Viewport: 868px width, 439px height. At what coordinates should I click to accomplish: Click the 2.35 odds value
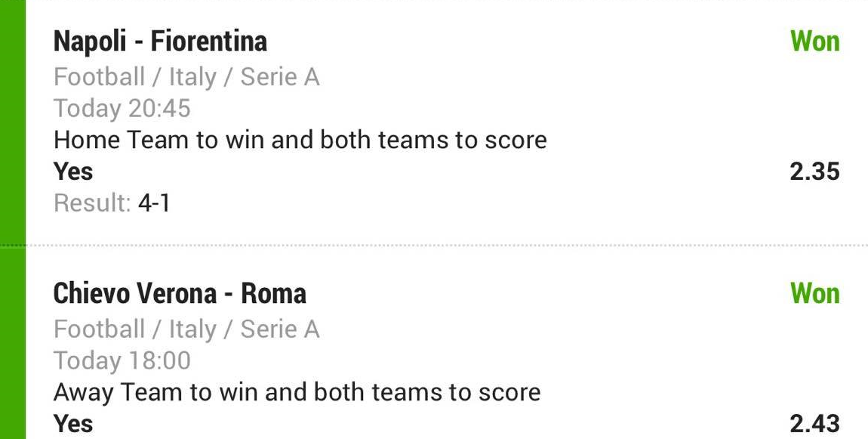(814, 172)
